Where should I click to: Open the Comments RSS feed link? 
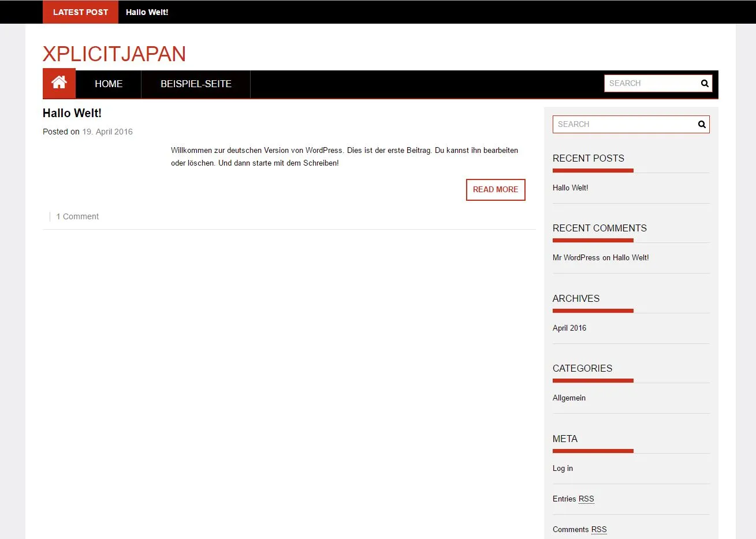click(x=580, y=529)
